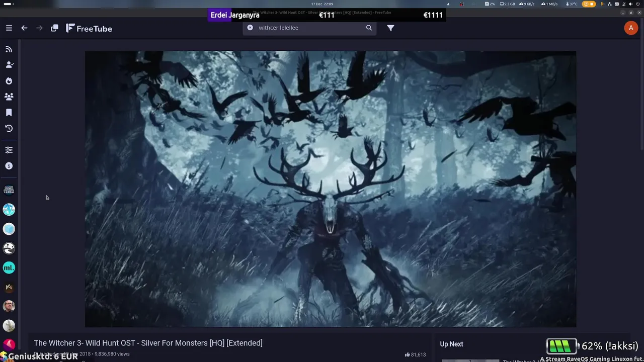Viewport: 644px width, 362px height.
Task: Click the FreeTube logo
Action: coord(89,28)
